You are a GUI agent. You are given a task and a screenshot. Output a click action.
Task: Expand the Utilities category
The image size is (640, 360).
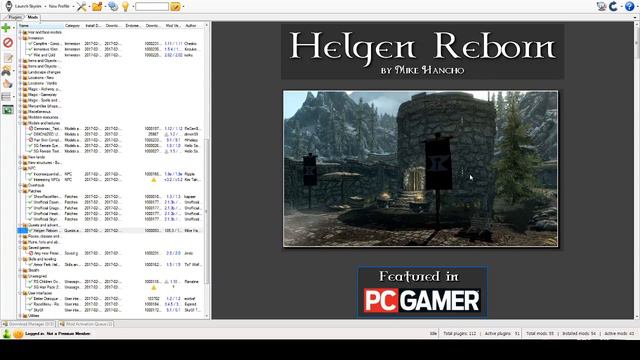pos(20,316)
